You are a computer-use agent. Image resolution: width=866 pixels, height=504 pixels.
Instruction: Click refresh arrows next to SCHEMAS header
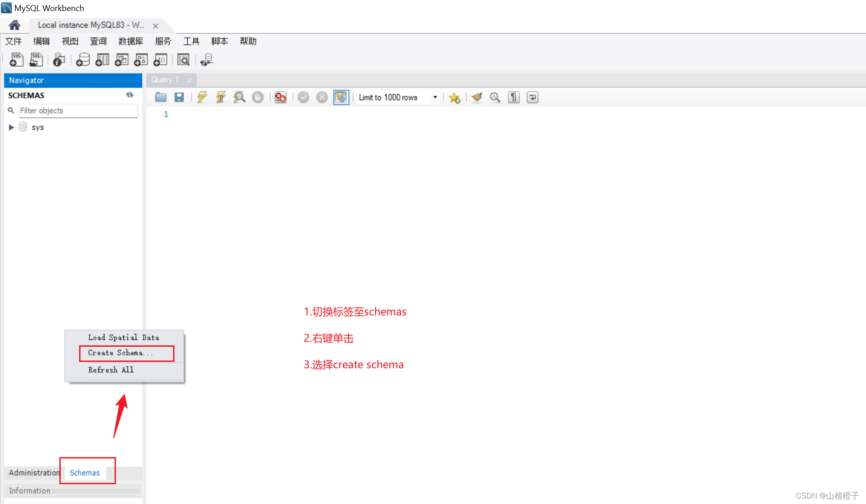click(x=130, y=95)
